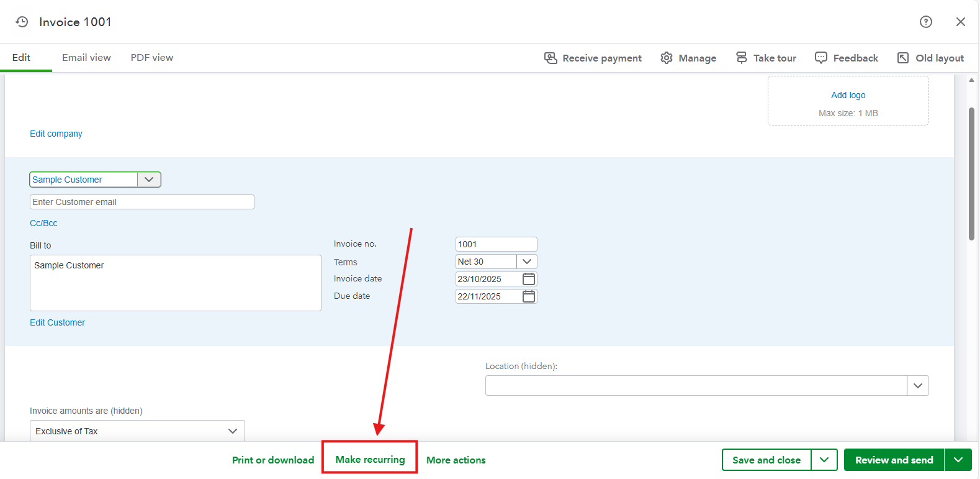Click the Enter Customer email field

click(x=142, y=202)
